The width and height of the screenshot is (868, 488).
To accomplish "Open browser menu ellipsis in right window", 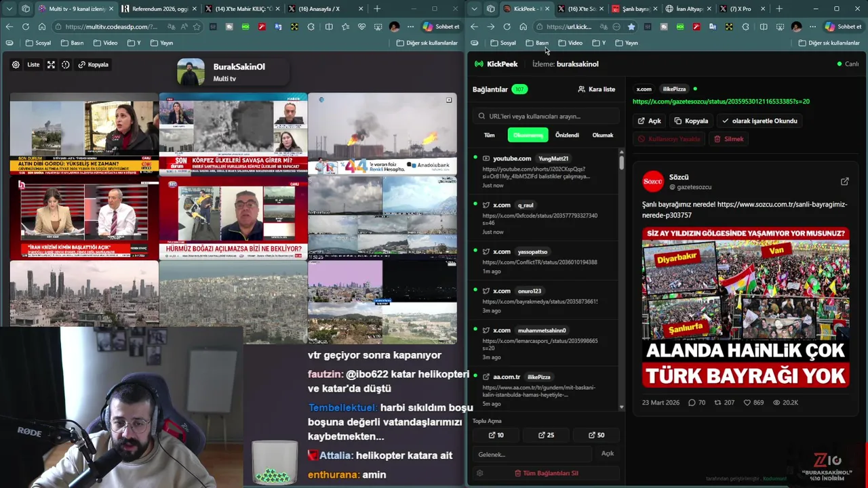I will tap(812, 26).
